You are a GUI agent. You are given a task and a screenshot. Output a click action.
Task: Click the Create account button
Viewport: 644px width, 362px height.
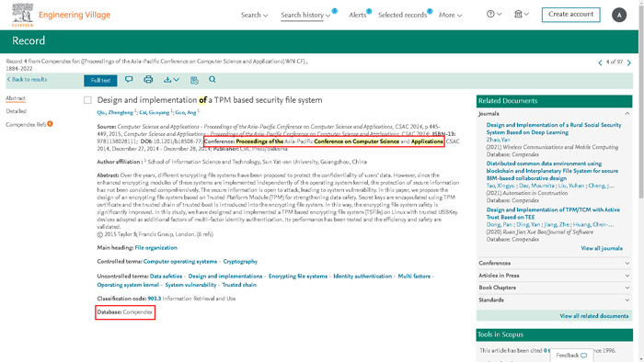pyautogui.click(x=570, y=15)
